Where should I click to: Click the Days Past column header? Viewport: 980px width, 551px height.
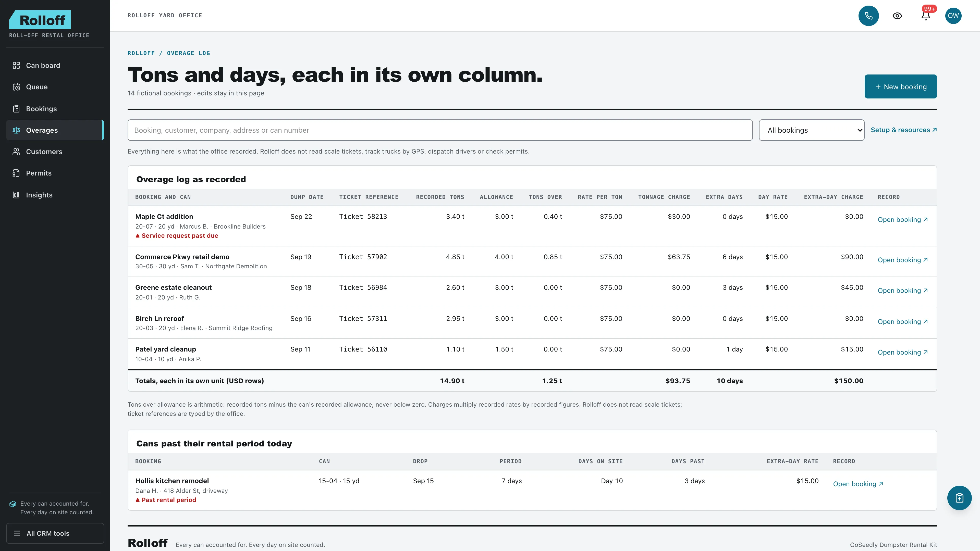click(x=688, y=461)
